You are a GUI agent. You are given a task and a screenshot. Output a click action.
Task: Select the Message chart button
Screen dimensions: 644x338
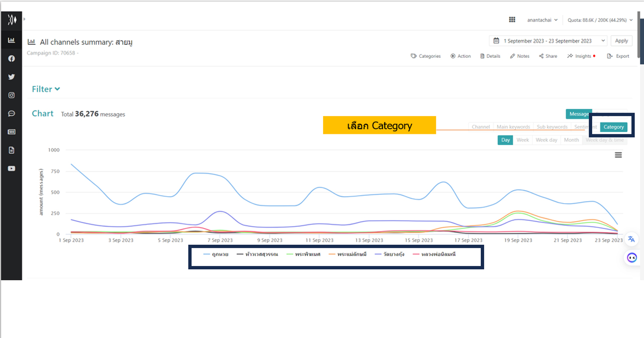(x=579, y=114)
